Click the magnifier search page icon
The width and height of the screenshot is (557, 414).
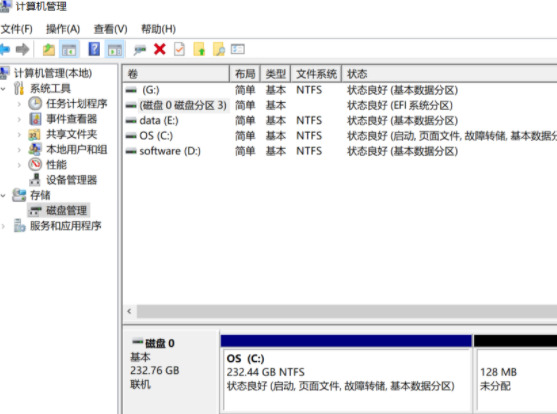(x=219, y=49)
